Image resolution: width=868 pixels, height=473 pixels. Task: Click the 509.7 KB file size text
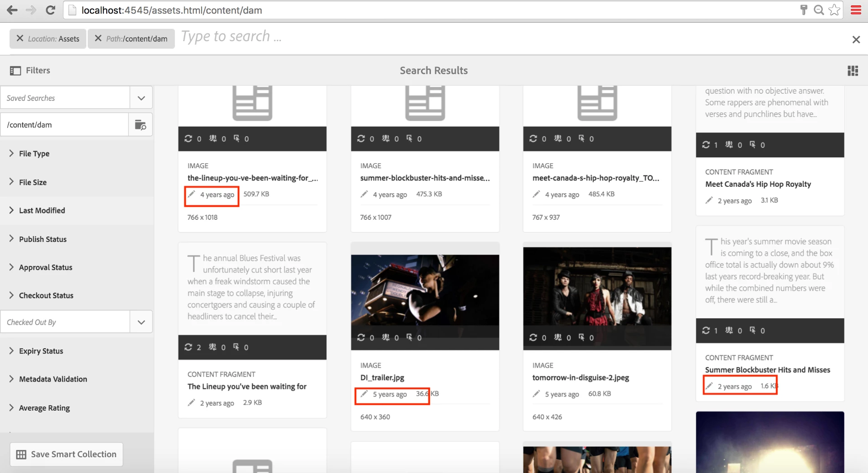tap(256, 194)
